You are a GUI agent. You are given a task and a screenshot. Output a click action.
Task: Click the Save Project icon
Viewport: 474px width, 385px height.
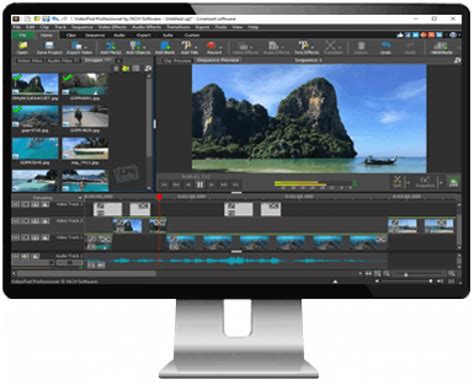pos(49,48)
